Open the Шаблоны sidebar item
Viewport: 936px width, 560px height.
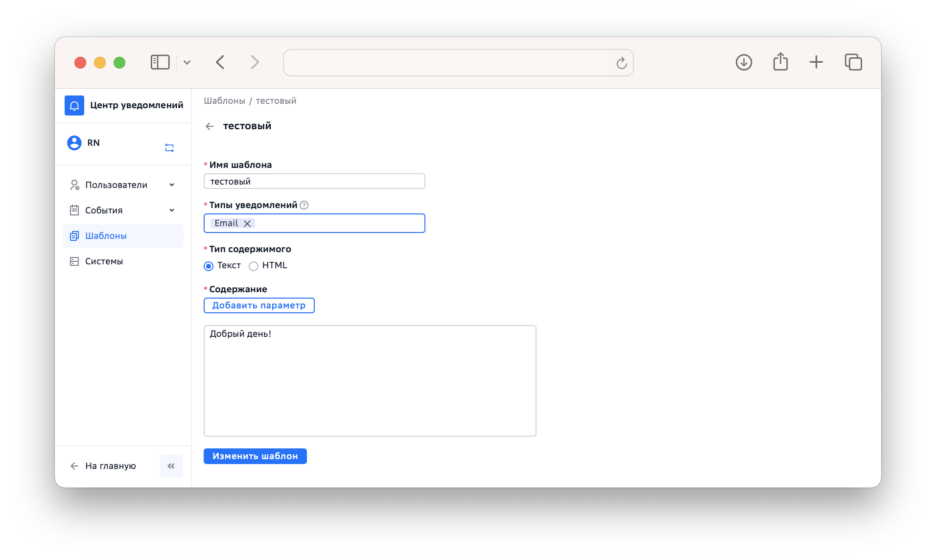click(123, 236)
